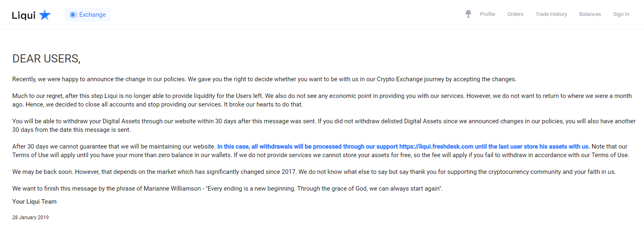Image resolution: width=644 pixels, height=231 pixels.
Task: Open the Exchange page button
Action: pos(92,15)
